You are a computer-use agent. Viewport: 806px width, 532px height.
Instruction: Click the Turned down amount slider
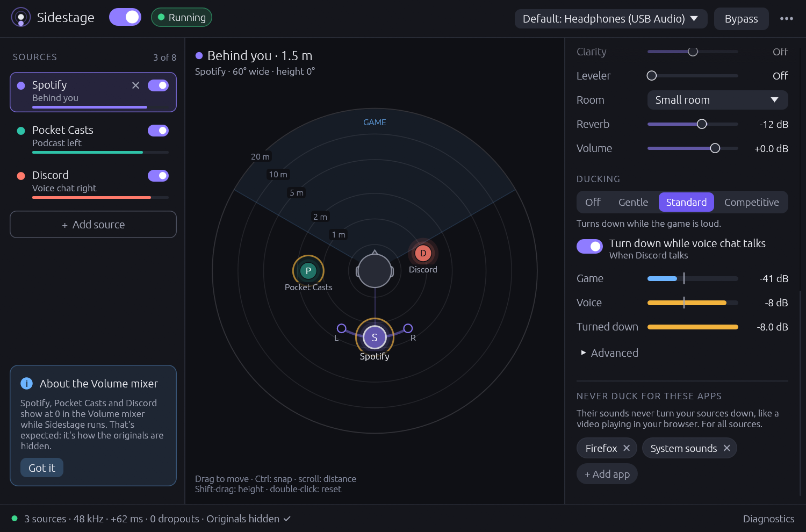coord(693,327)
